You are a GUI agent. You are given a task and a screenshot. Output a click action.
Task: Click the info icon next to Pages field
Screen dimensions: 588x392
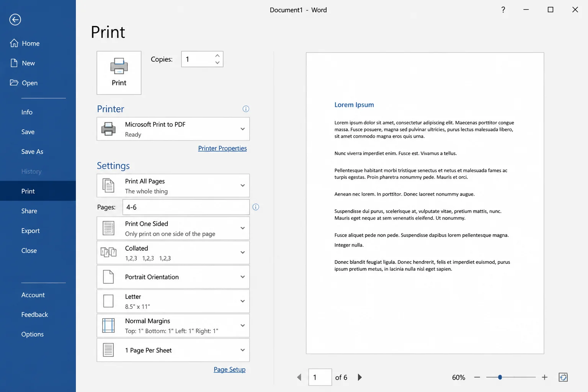point(256,207)
